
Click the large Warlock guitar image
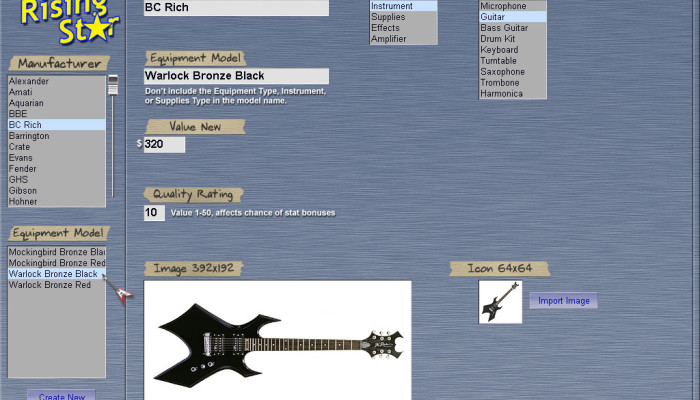(x=277, y=340)
